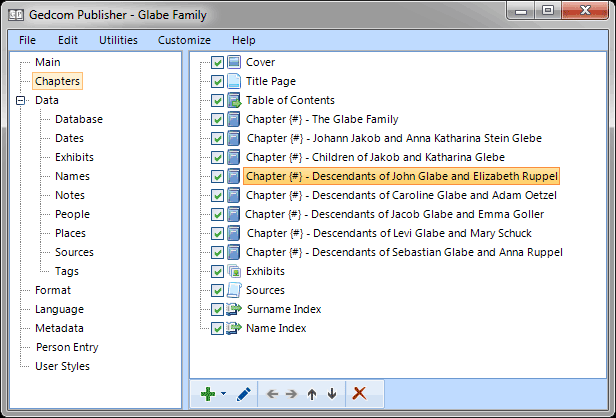This screenshot has height=418, width=616.
Task: Open the Exhibits settings under Data
Action: click(74, 157)
